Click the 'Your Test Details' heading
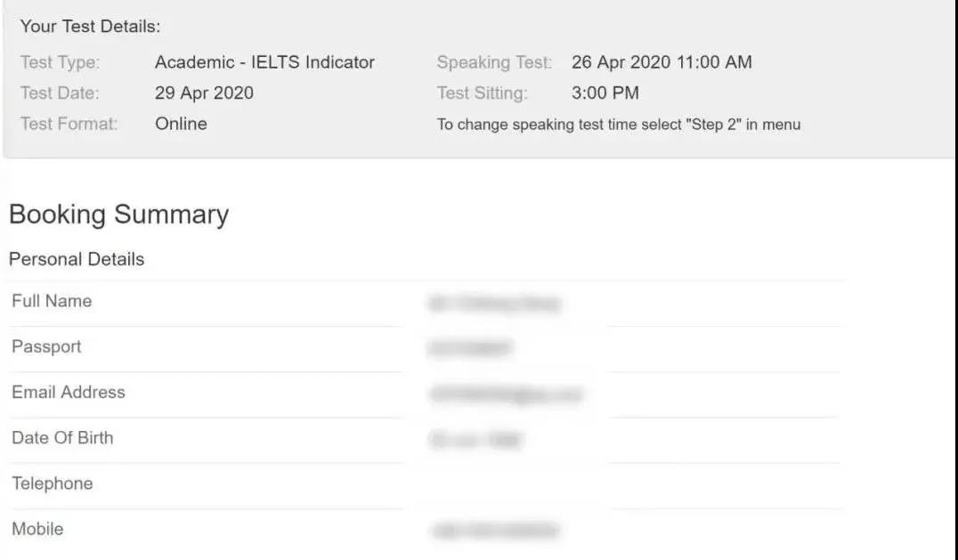958x560 pixels. point(90,27)
